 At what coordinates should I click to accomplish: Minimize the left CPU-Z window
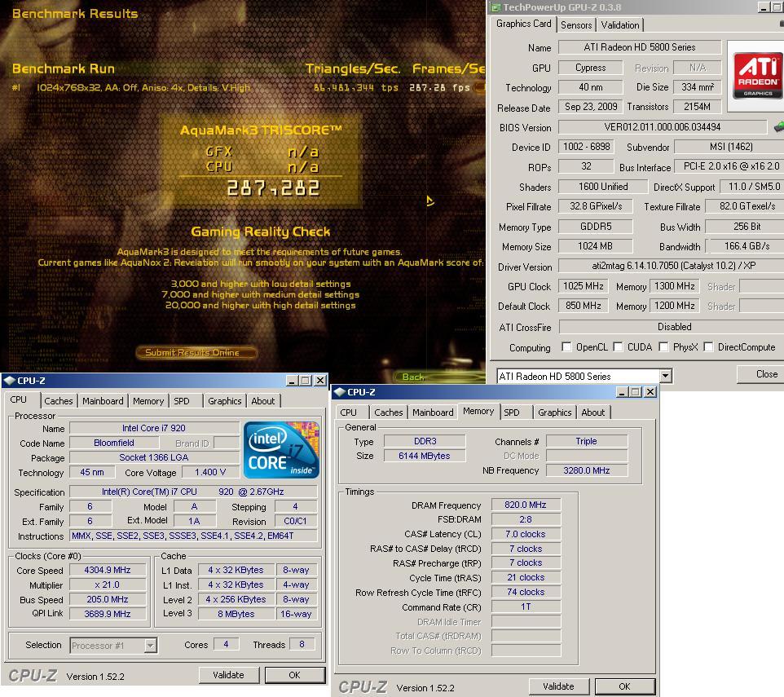[293, 381]
